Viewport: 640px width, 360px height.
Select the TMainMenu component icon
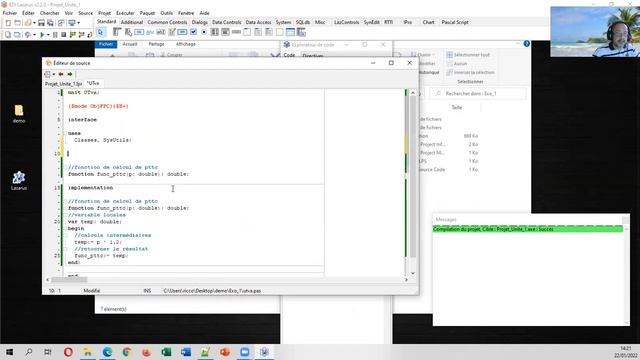click(x=117, y=32)
